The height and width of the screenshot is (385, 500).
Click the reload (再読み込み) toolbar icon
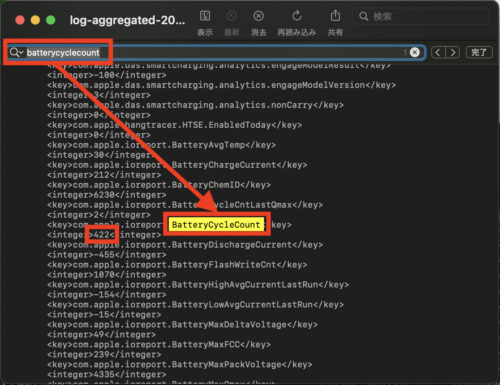(297, 16)
